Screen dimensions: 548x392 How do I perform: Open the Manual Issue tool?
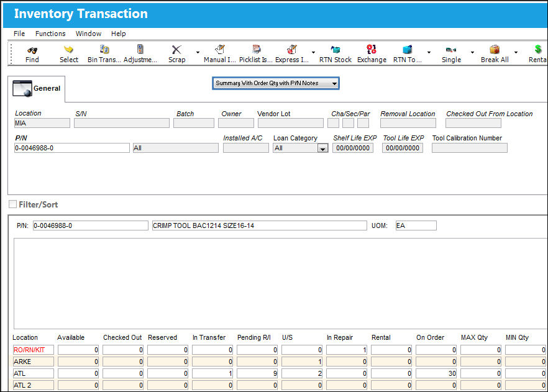pos(219,50)
